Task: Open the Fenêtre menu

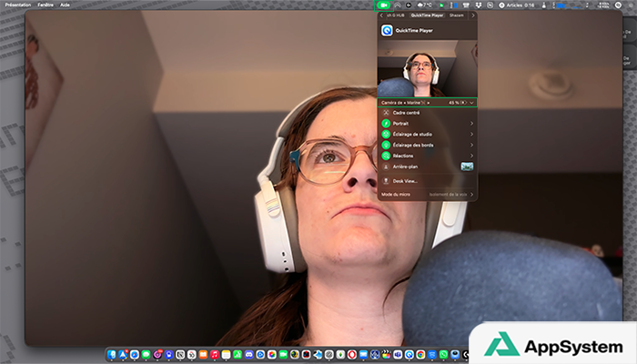Action: pyautogui.click(x=45, y=5)
